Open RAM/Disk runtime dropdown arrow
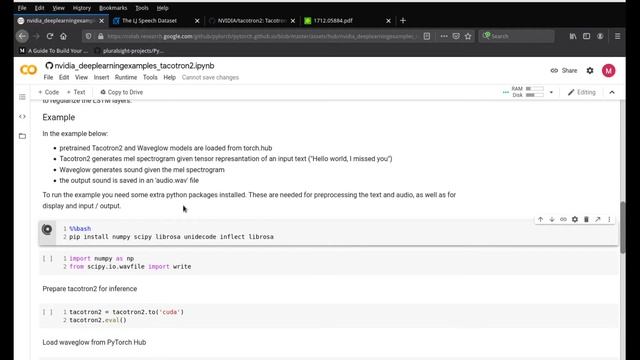Image resolution: width=640 pixels, height=360 pixels. point(551,92)
